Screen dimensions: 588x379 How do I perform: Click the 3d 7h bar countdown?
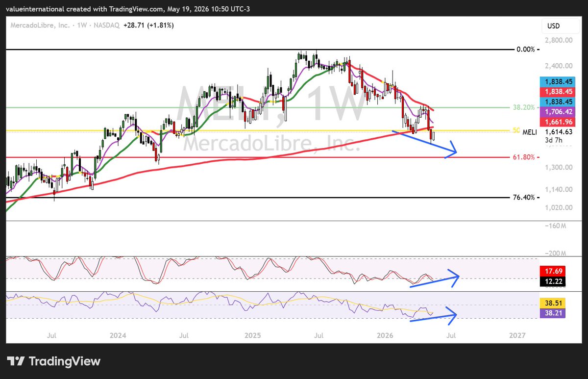tap(553, 140)
